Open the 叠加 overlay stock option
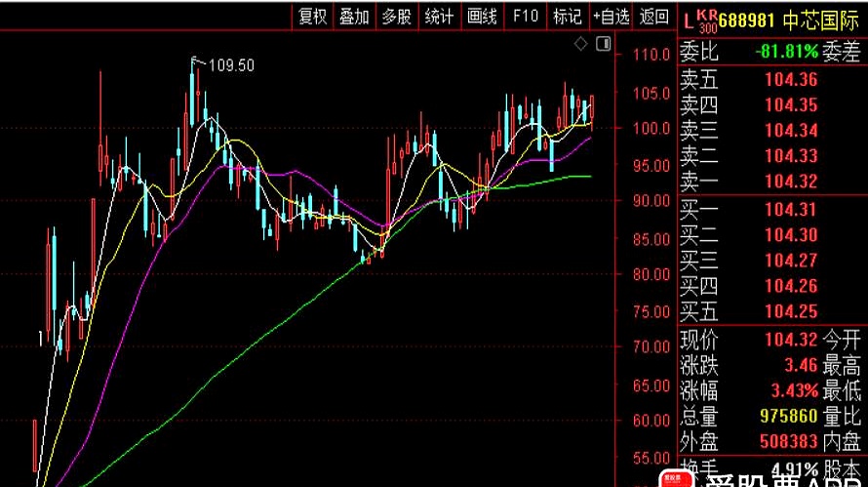 pos(354,16)
